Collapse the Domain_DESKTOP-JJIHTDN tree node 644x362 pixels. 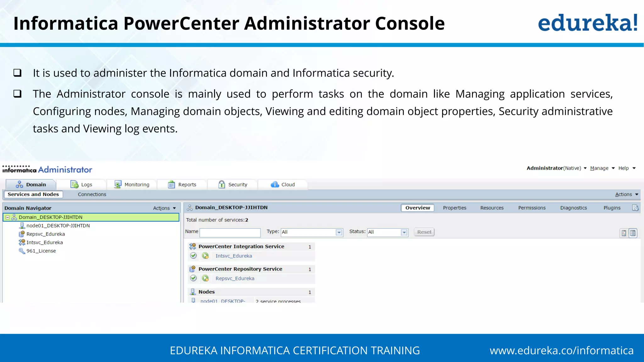pyautogui.click(x=8, y=217)
